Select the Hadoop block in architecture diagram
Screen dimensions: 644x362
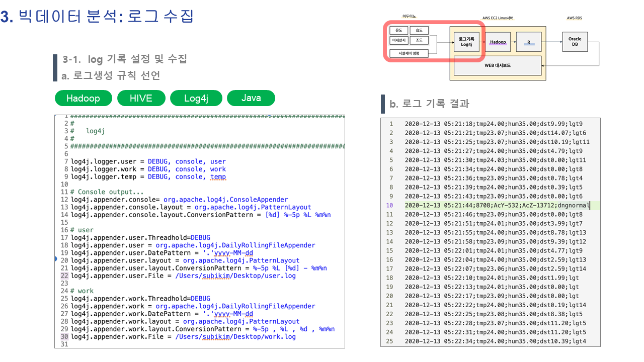click(x=498, y=42)
